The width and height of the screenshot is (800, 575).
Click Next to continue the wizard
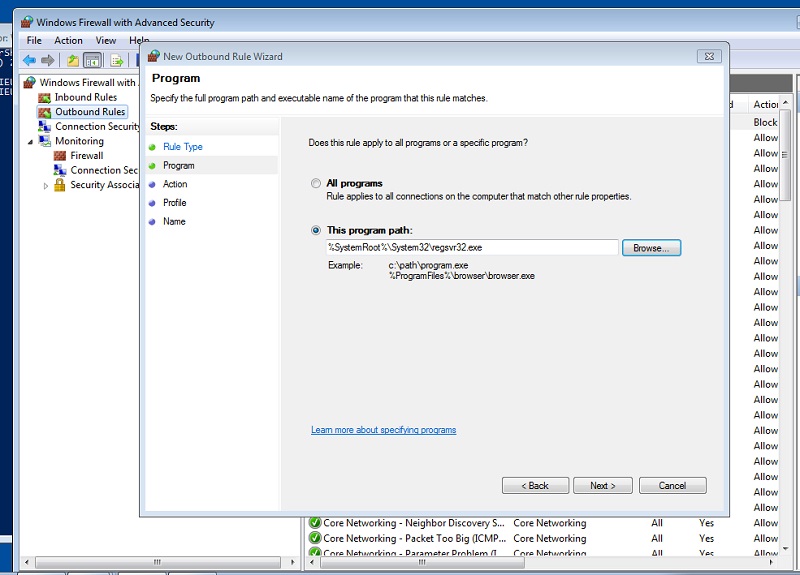click(603, 486)
